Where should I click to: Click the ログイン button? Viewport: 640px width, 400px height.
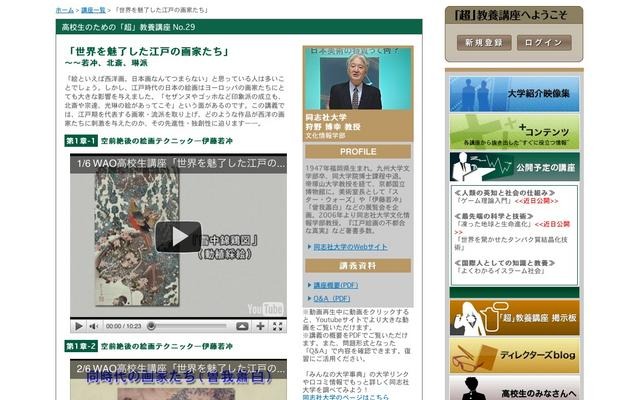click(544, 42)
